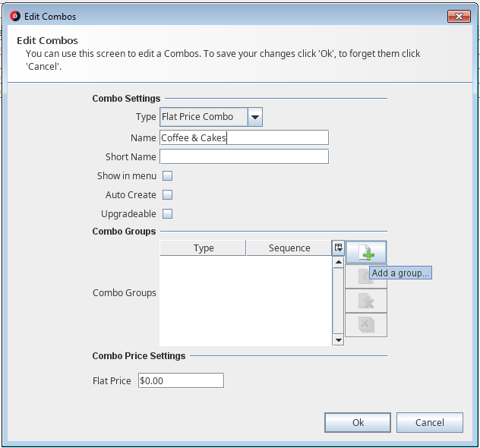Expand the Type dropdown arrow
The height and width of the screenshot is (448, 480).
click(255, 117)
